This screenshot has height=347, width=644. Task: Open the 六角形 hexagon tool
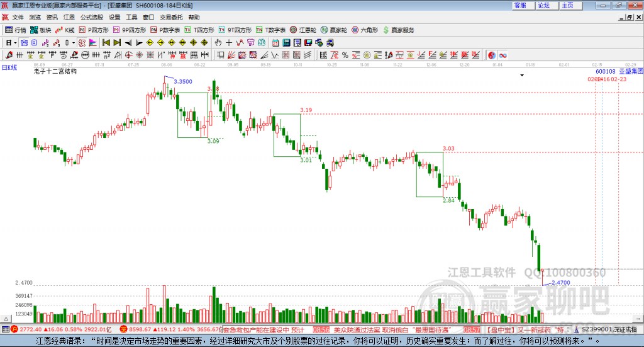point(365,30)
